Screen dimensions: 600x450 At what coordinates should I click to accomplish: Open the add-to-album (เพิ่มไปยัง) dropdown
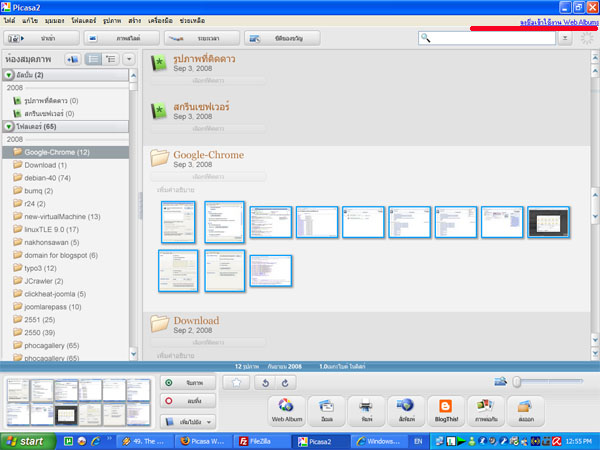188,422
